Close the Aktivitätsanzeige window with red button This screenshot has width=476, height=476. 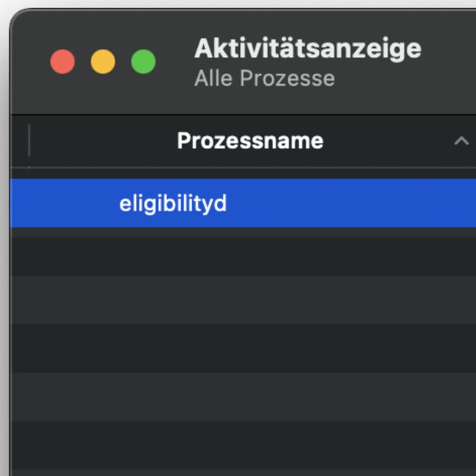click(x=62, y=62)
